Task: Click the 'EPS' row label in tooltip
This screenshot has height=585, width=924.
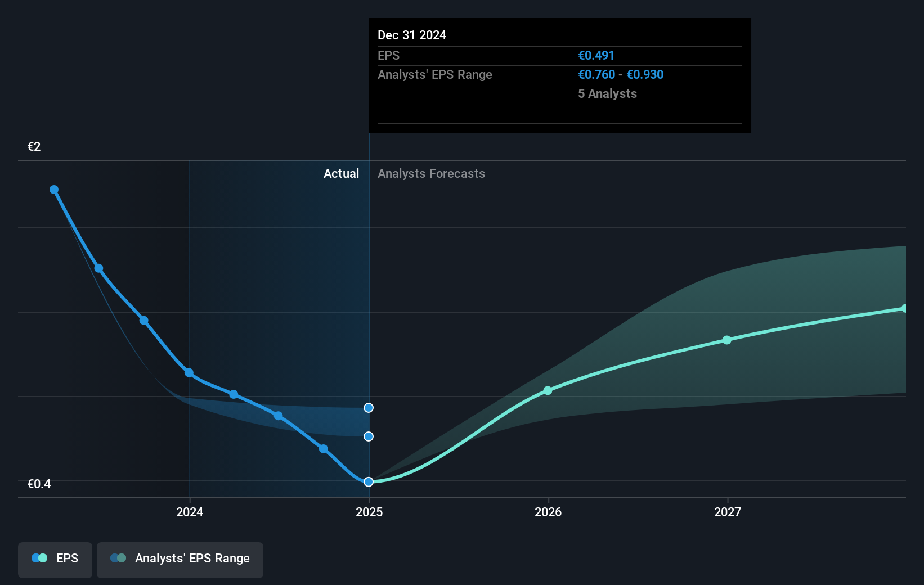Action: point(388,56)
